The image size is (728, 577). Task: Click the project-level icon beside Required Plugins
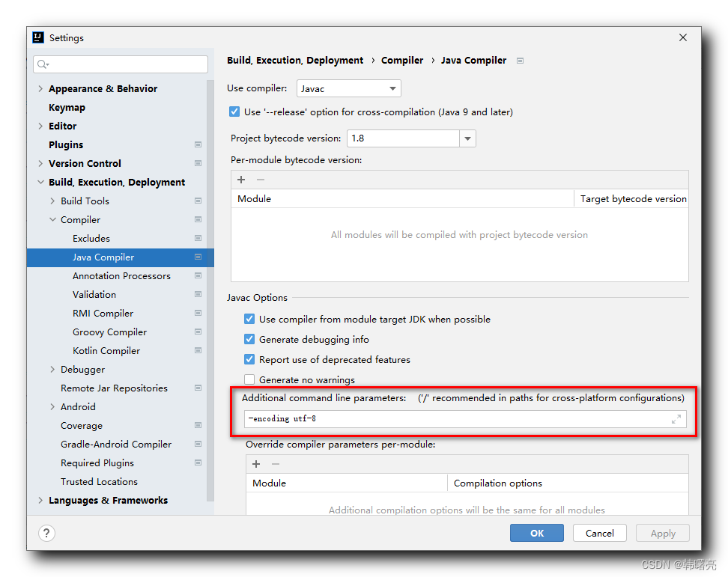(x=198, y=463)
